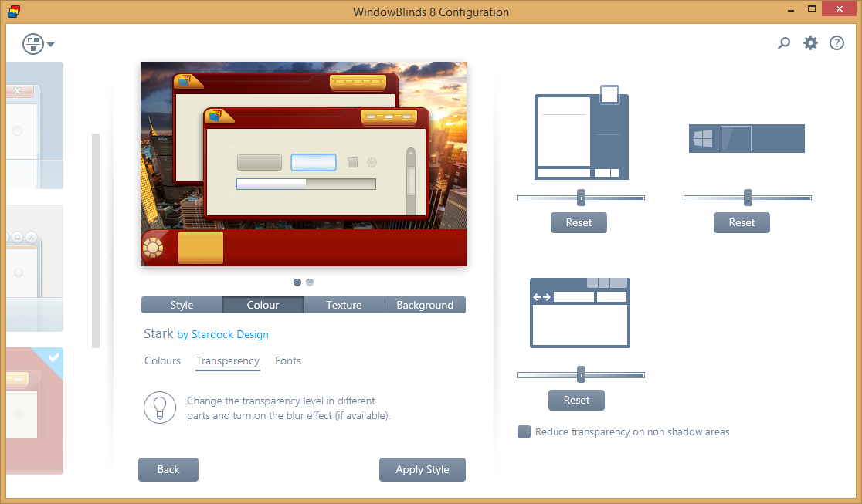Screen dimensions: 862x504
Task: Show the first preview page dot
Action: 297,282
